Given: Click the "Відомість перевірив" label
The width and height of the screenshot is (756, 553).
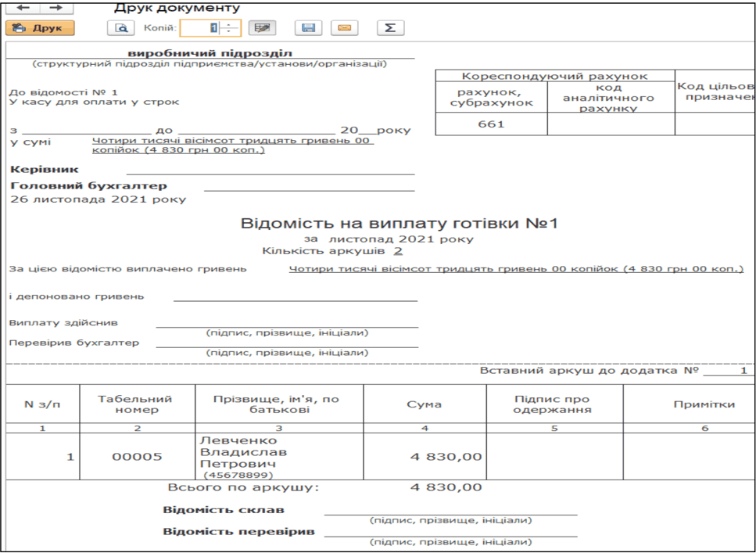Looking at the screenshot, I should tap(238, 532).
